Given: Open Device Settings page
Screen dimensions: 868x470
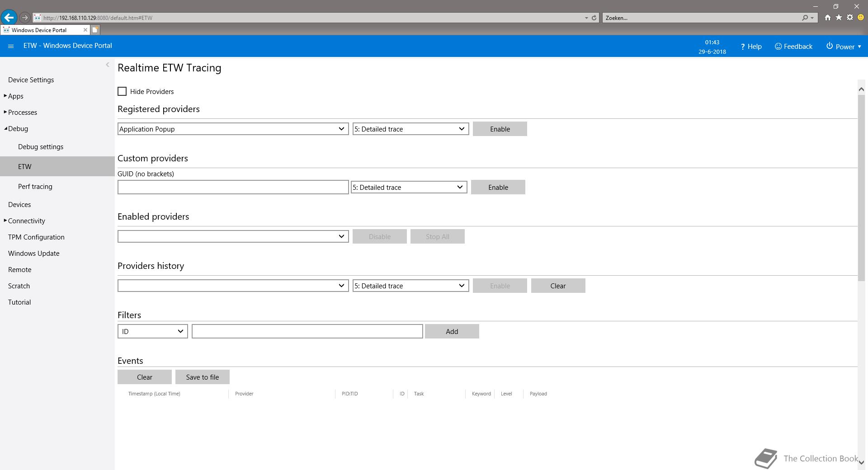Looking at the screenshot, I should tap(31, 80).
